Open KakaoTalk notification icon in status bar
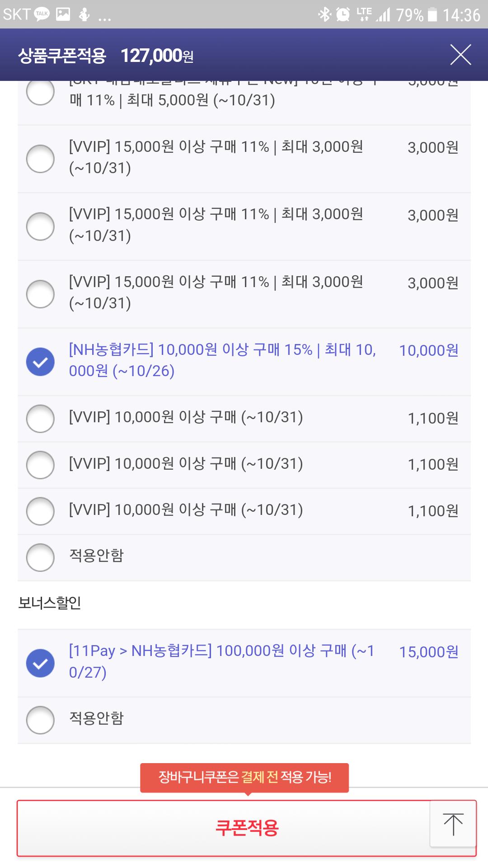This screenshot has width=488, height=868. [x=42, y=14]
